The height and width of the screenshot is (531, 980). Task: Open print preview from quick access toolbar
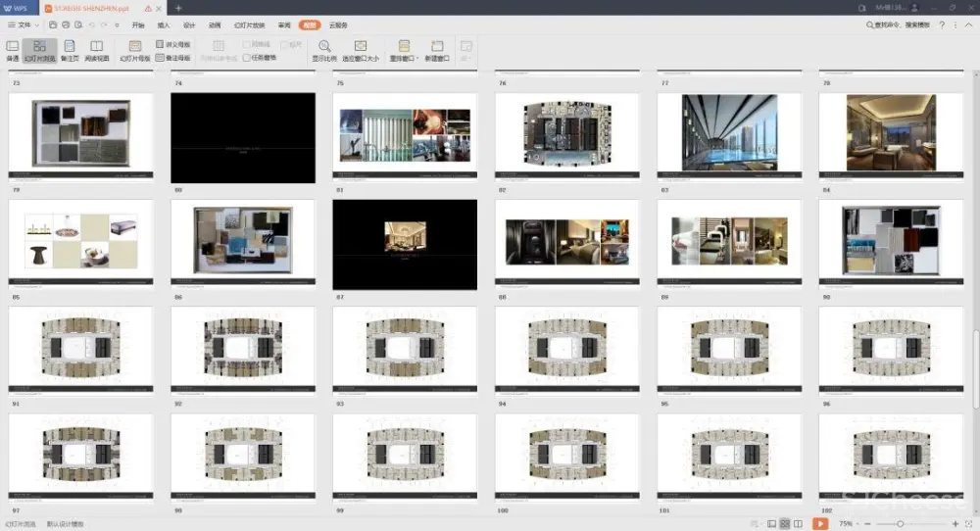pos(78,25)
